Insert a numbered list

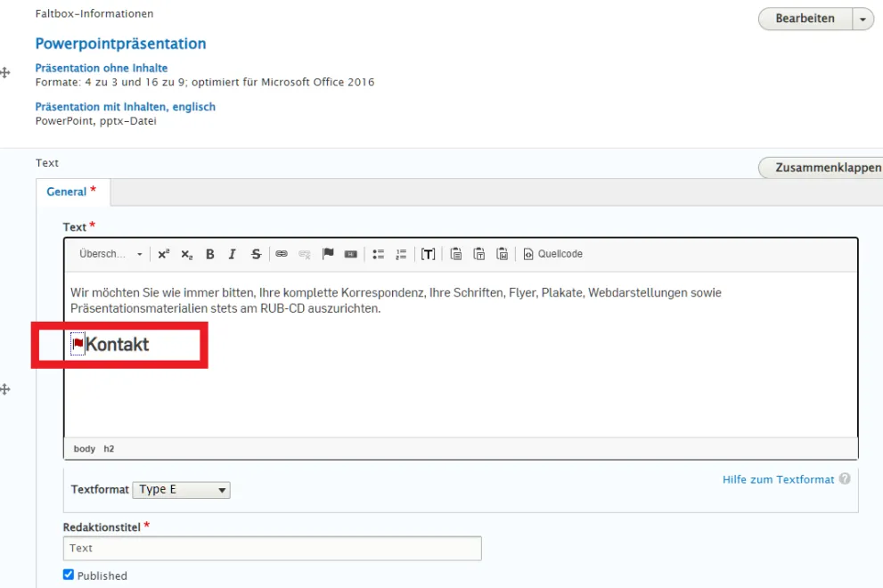pos(401,254)
